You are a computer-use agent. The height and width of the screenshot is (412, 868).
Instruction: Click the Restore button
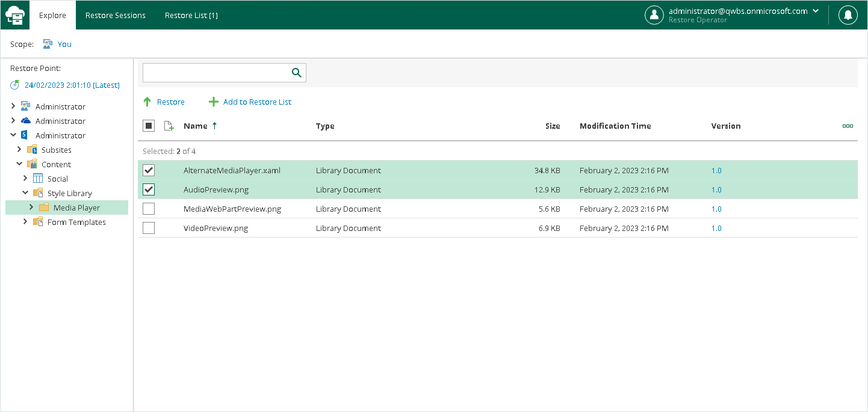[x=164, y=102]
